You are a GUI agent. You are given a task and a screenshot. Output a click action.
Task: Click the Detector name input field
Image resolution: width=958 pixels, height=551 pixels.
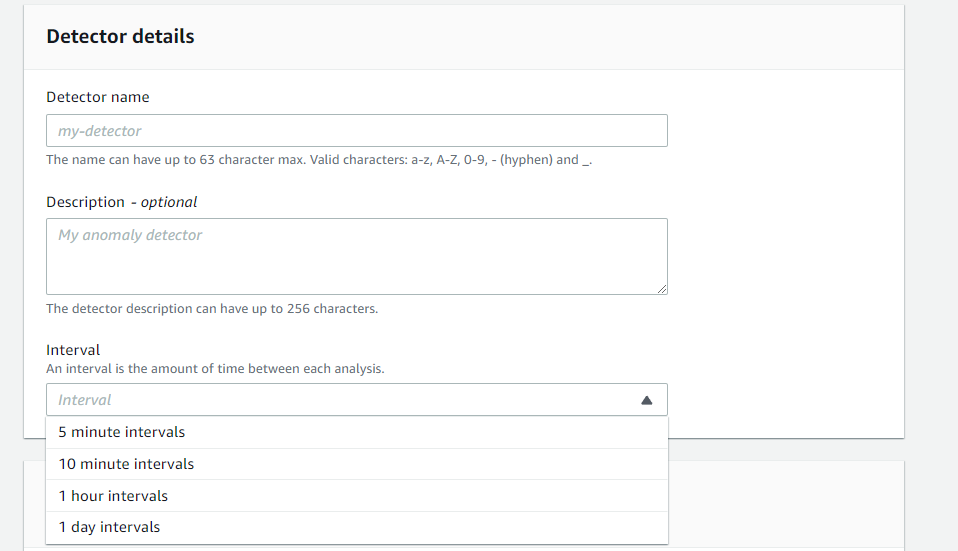click(x=357, y=131)
